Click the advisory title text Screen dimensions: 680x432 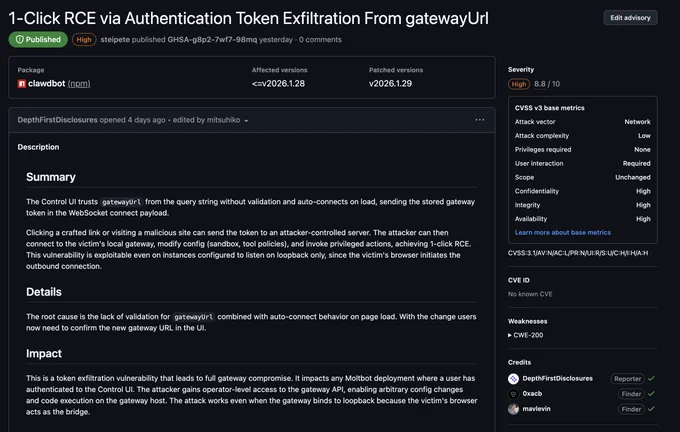tap(248, 18)
